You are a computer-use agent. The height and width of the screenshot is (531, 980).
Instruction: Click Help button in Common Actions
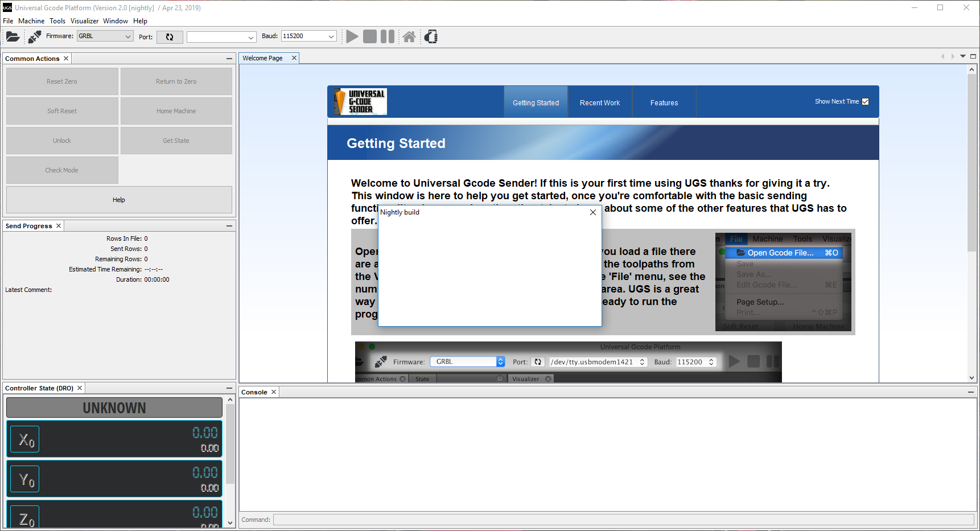coord(119,200)
